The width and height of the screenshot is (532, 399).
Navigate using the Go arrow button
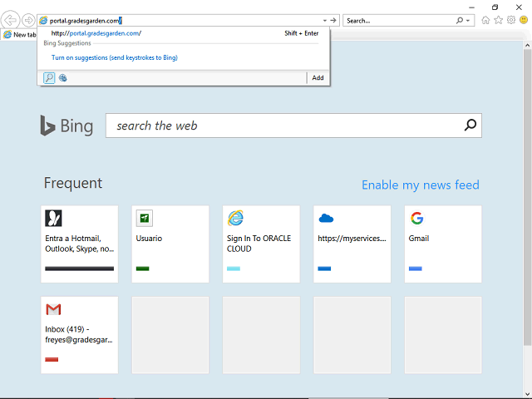tap(333, 21)
